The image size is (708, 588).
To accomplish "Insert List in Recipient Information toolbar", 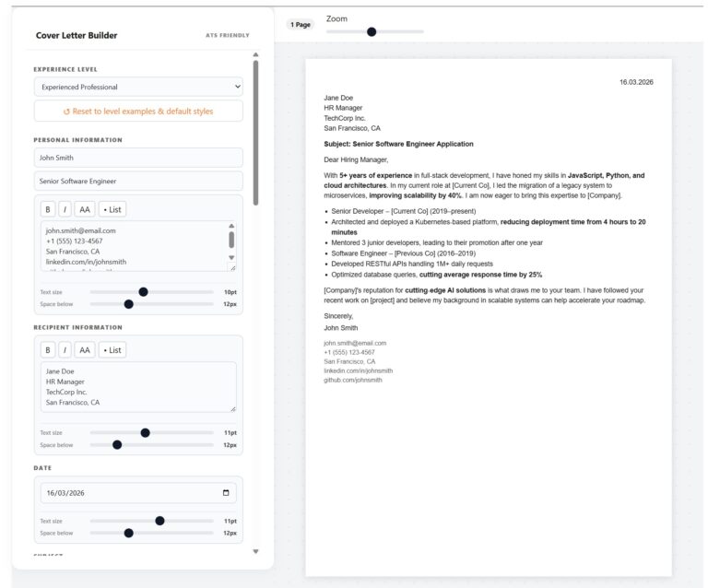I will point(112,350).
